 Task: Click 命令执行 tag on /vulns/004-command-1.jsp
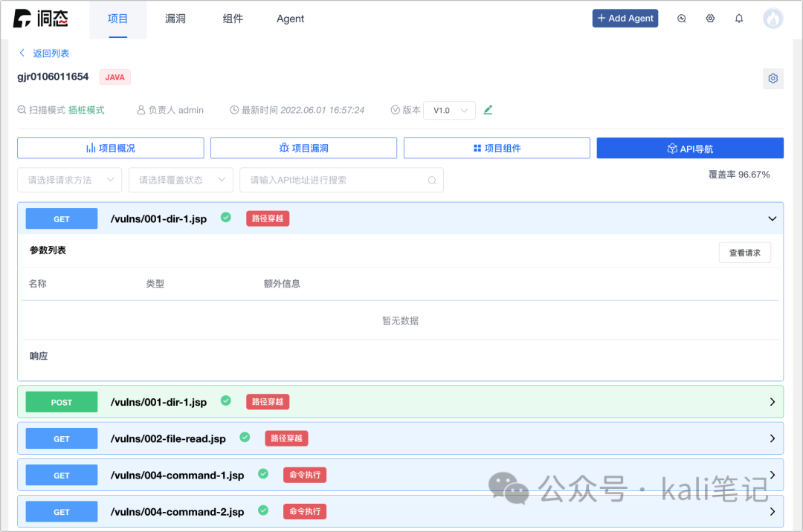pos(305,475)
